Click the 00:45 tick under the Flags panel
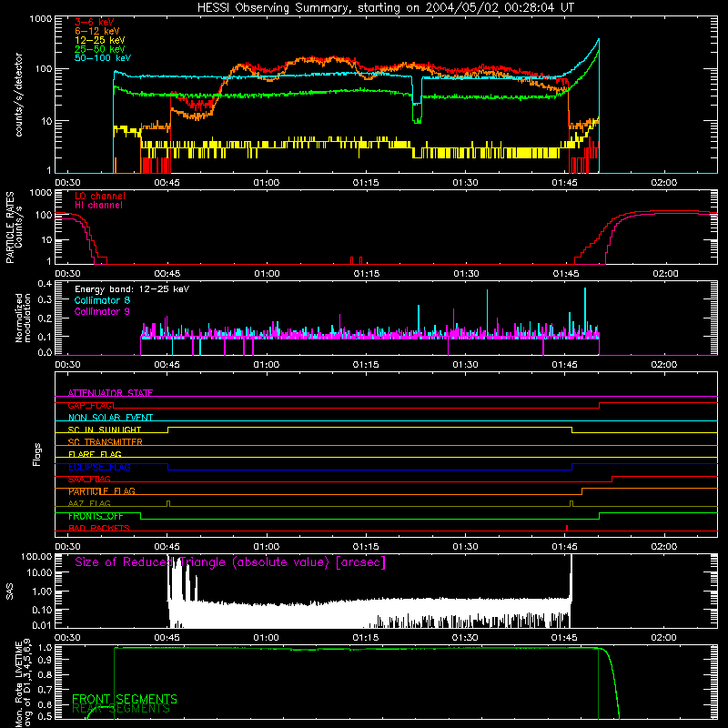Viewport: 728px width, 728px height. coord(167,547)
